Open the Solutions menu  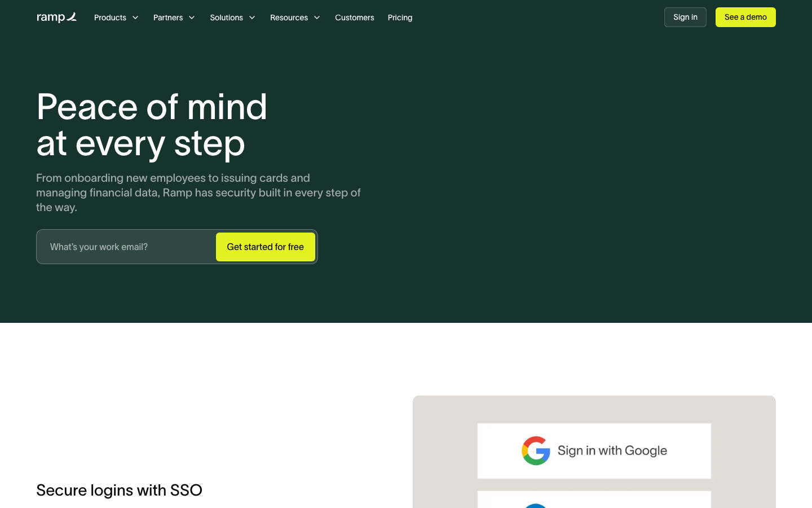(x=233, y=17)
